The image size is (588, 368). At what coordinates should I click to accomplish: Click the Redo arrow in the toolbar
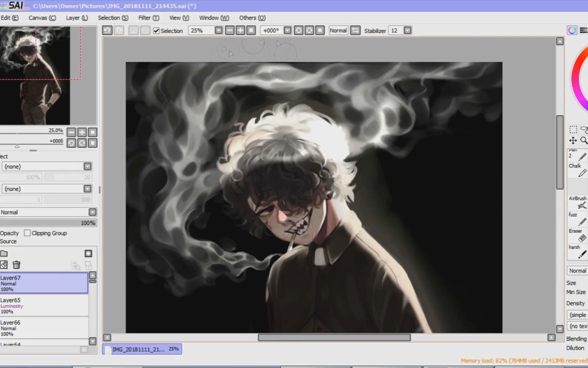119,30
